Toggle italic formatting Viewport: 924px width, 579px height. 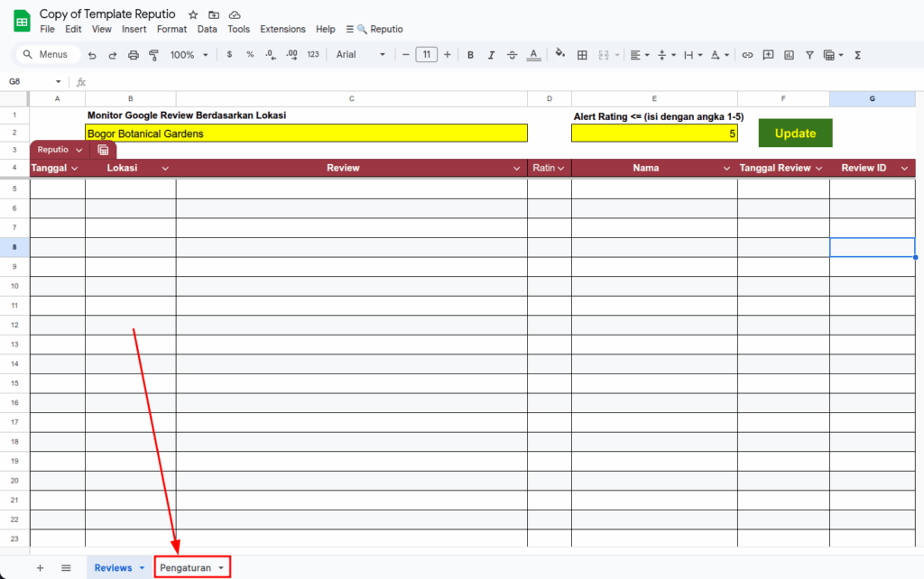pos(491,55)
